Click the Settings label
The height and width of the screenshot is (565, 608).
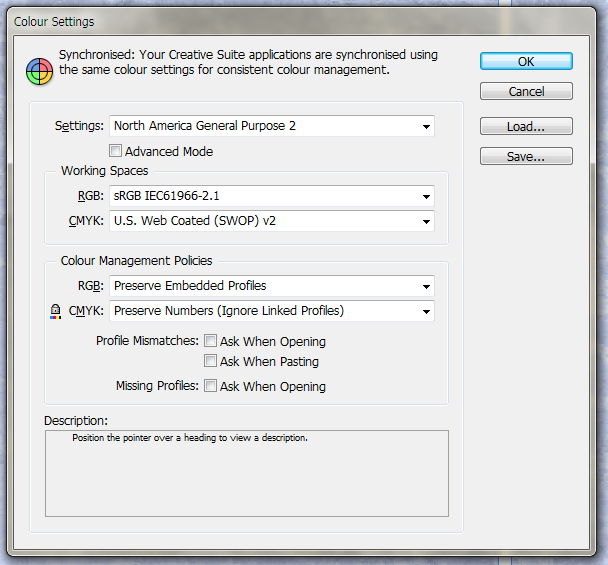79,126
